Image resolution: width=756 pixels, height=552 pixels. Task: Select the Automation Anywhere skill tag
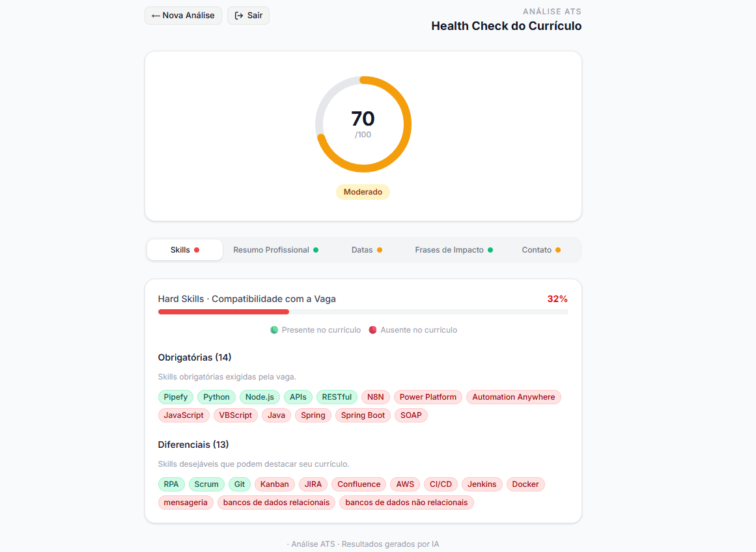tap(513, 397)
